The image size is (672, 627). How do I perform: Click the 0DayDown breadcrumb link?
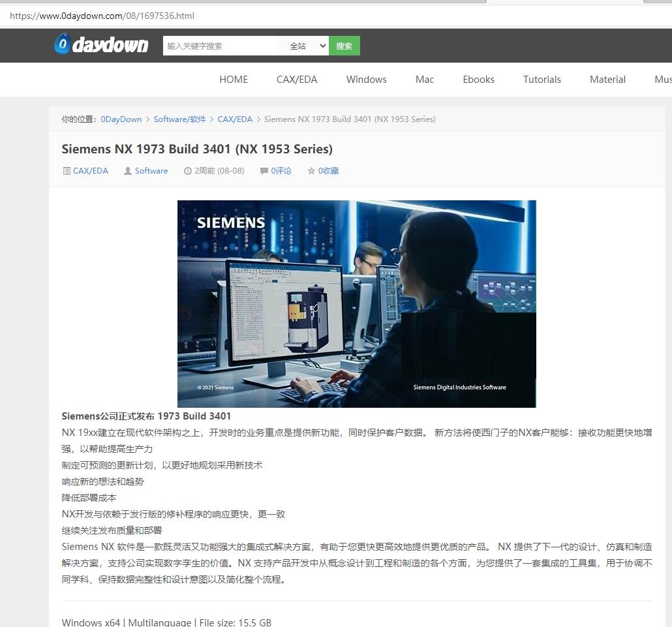pyautogui.click(x=121, y=119)
